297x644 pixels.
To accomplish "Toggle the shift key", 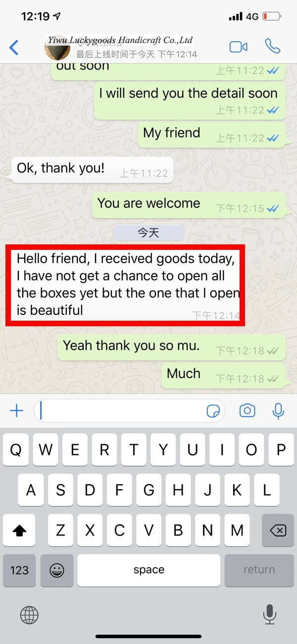I will tap(19, 531).
